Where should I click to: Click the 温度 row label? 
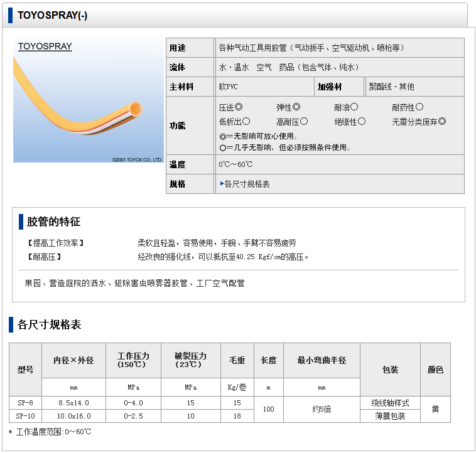point(177,164)
